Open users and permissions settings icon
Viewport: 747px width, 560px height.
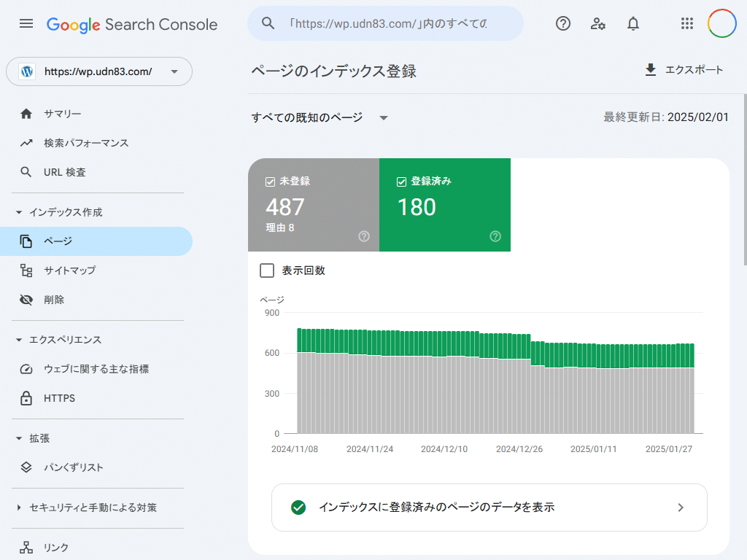[598, 23]
